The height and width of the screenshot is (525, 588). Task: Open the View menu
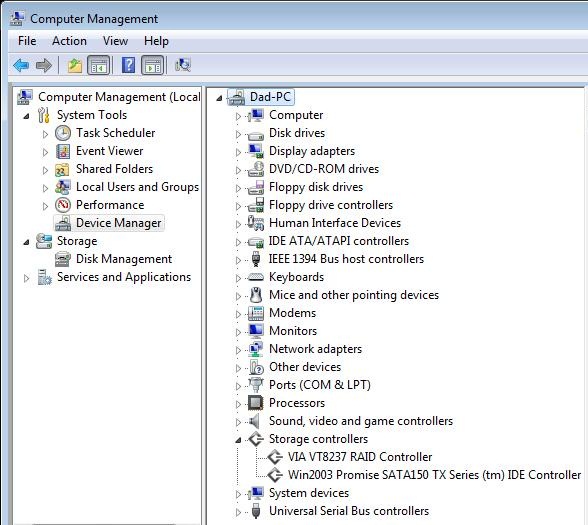(116, 41)
